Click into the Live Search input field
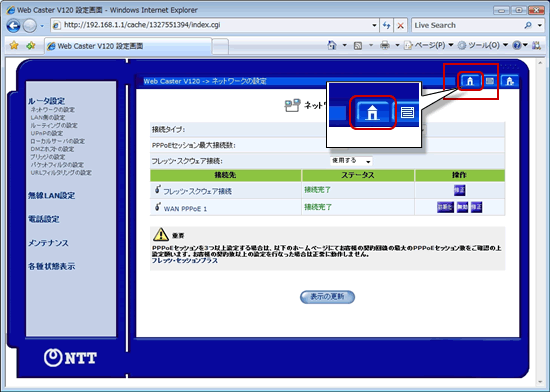This screenshot has height=392, width=550. (x=468, y=25)
